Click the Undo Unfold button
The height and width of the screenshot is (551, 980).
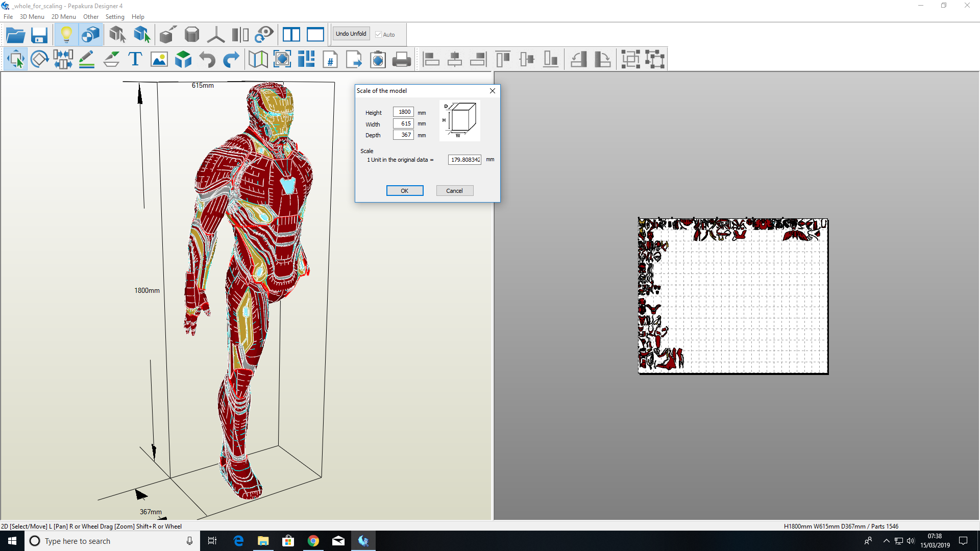351,34
